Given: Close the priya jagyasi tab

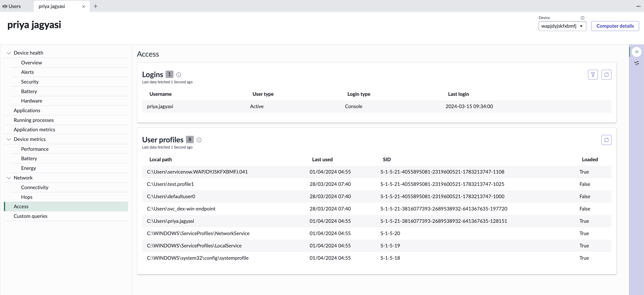Looking at the screenshot, I should (83, 7).
